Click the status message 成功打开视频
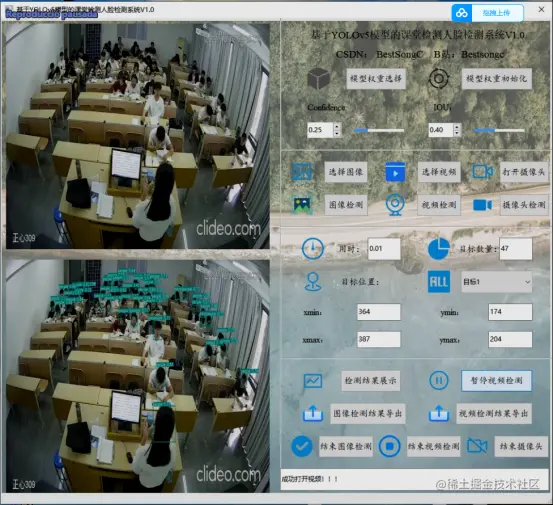 310,479
